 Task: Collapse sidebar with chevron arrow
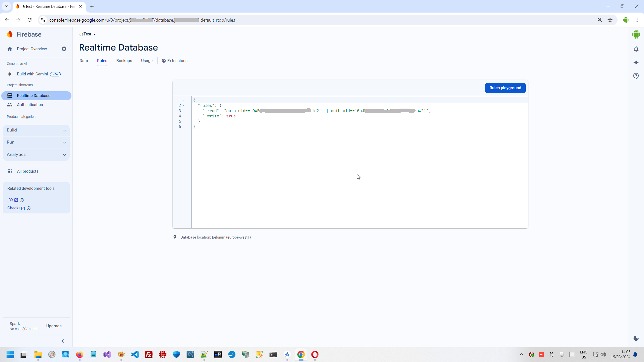[x=63, y=341]
